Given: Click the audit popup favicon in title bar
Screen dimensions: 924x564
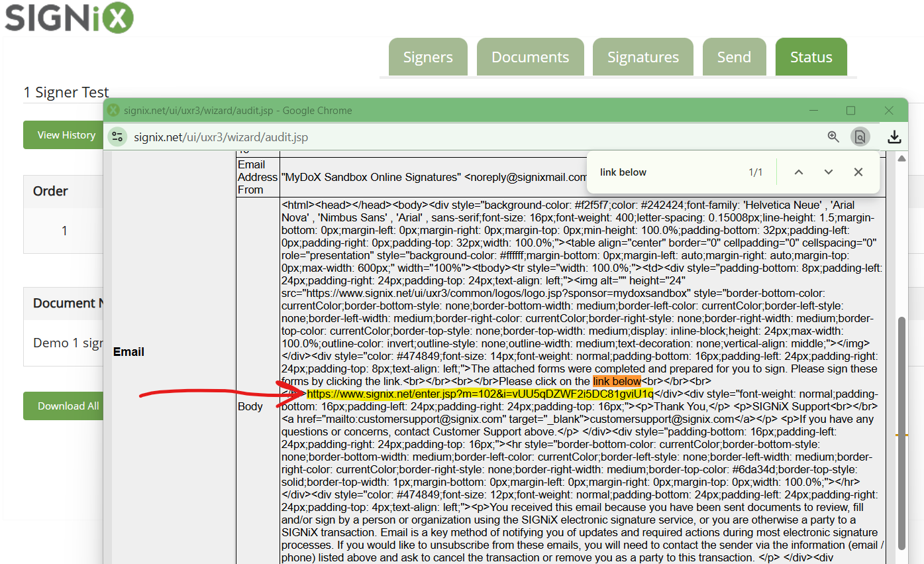Looking at the screenshot, I should tap(114, 111).
